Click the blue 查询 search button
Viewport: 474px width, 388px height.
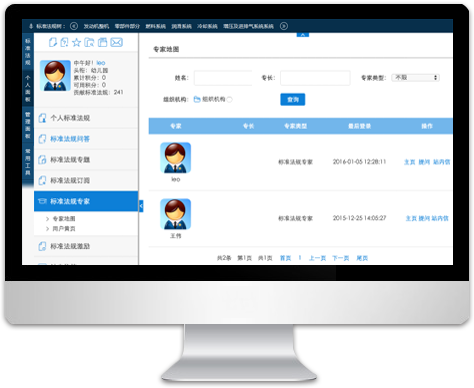[293, 99]
